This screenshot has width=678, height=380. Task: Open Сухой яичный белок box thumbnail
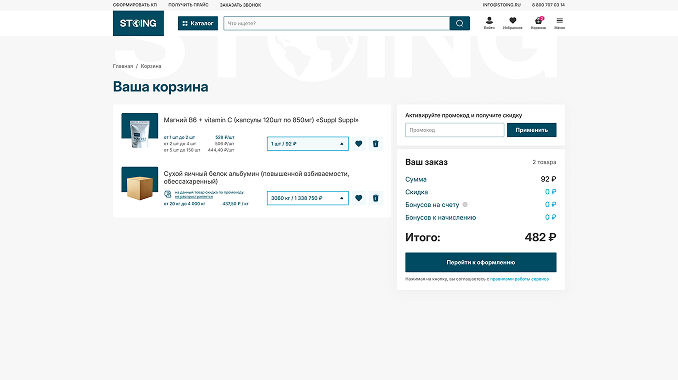139,184
